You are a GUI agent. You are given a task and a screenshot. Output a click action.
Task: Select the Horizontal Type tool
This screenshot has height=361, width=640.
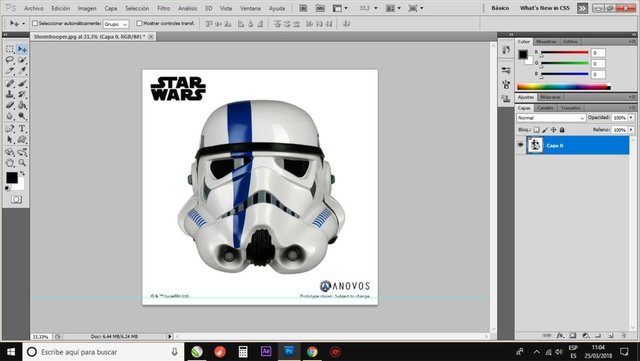coord(22,129)
